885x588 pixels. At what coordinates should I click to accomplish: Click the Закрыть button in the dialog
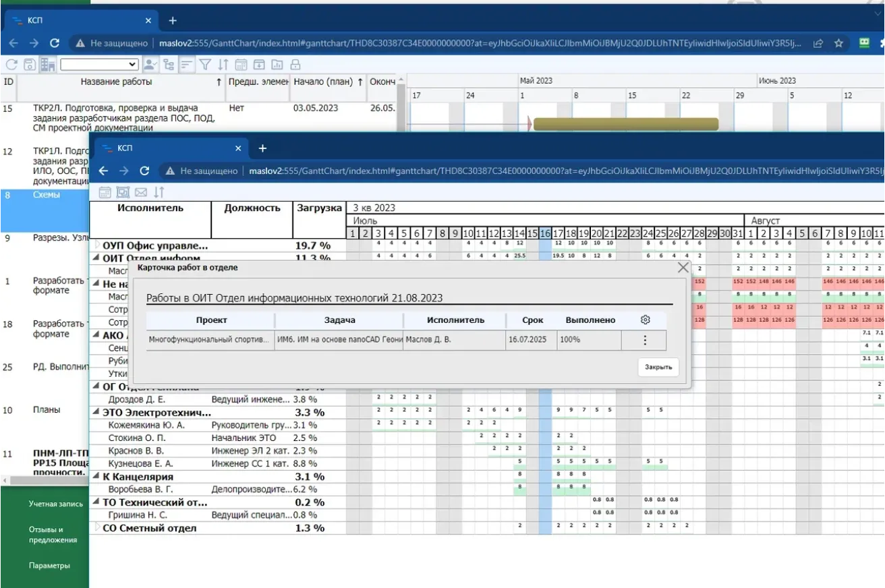tap(658, 367)
